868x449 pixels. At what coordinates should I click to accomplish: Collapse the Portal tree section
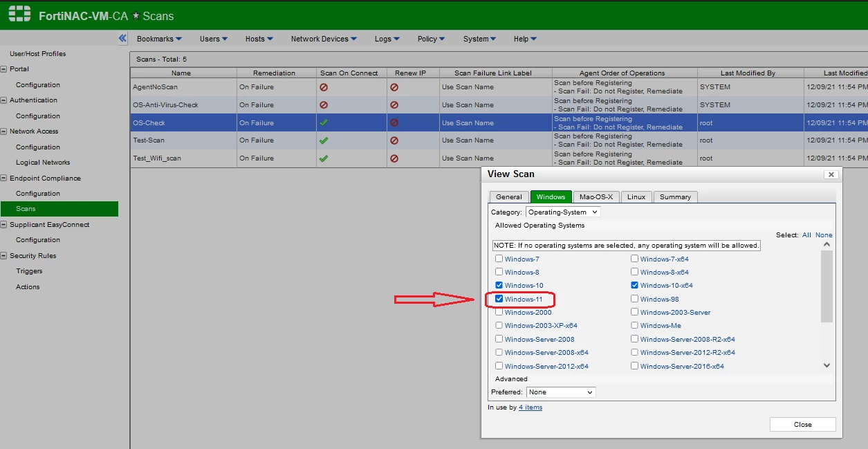click(x=4, y=69)
